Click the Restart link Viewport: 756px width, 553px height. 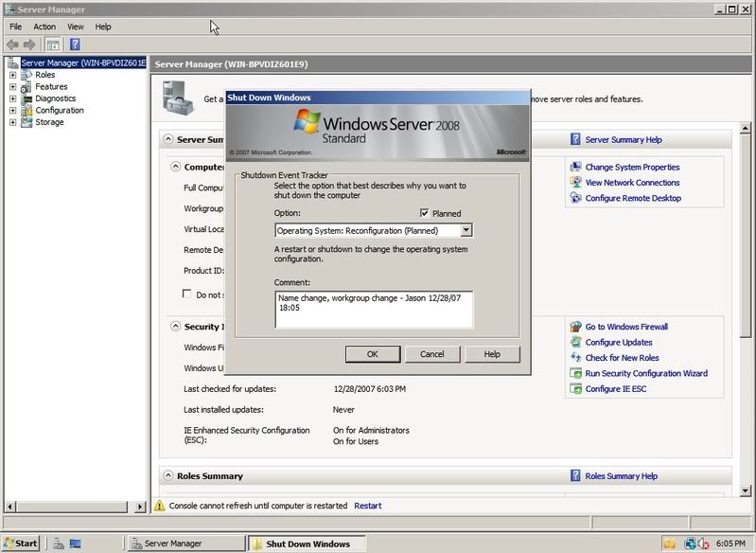(x=368, y=506)
